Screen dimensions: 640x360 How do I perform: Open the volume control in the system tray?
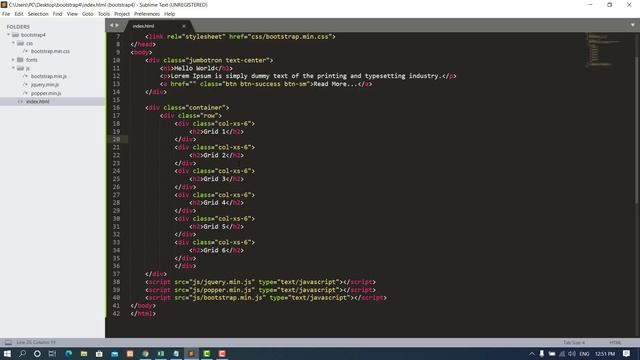pos(572,353)
